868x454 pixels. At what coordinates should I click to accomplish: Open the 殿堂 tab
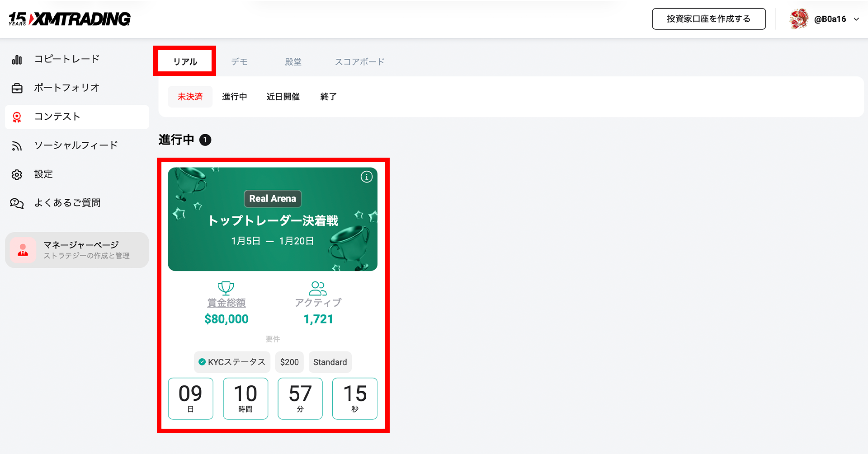tap(293, 62)
